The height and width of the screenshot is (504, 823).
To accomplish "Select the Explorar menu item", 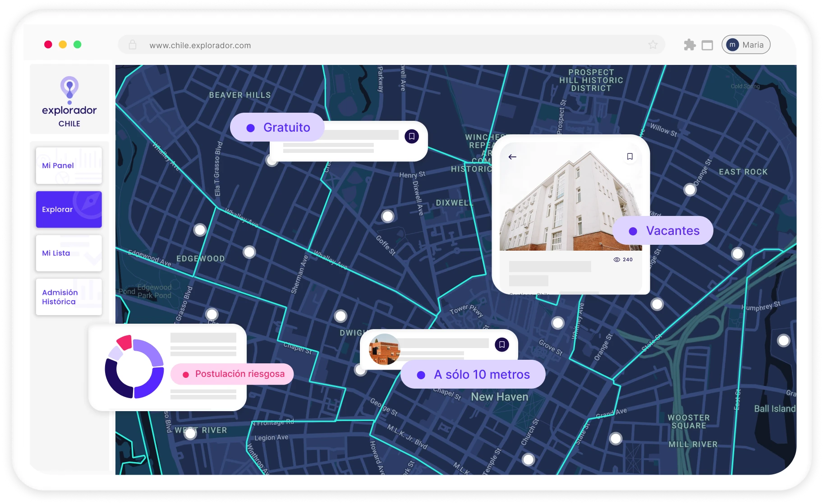I will point(69,209).
